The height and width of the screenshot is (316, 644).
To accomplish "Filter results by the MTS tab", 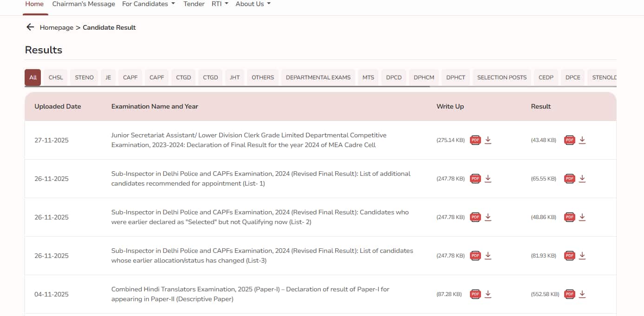I will 368,77.
